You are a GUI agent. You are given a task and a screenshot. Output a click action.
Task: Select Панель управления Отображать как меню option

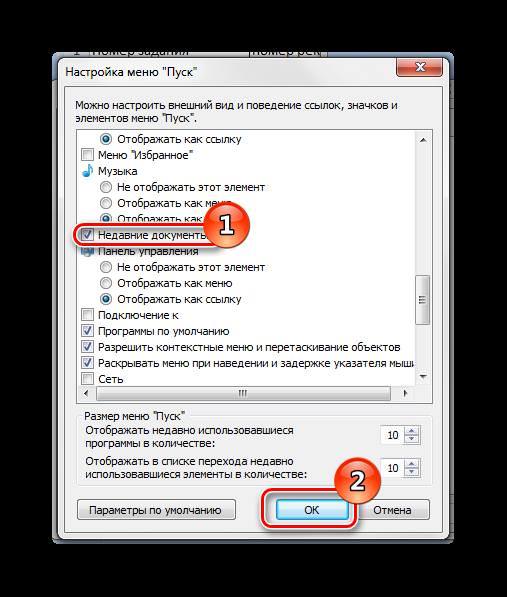[106, 283]
